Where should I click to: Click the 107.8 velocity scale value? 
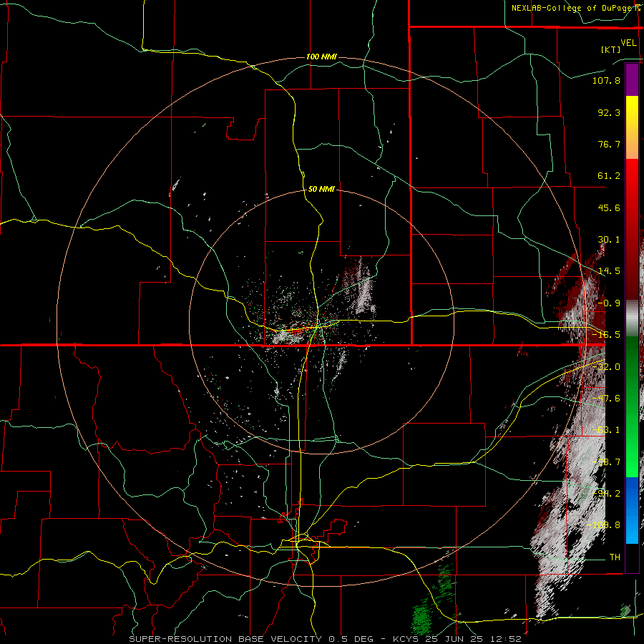tap(606, 80)
